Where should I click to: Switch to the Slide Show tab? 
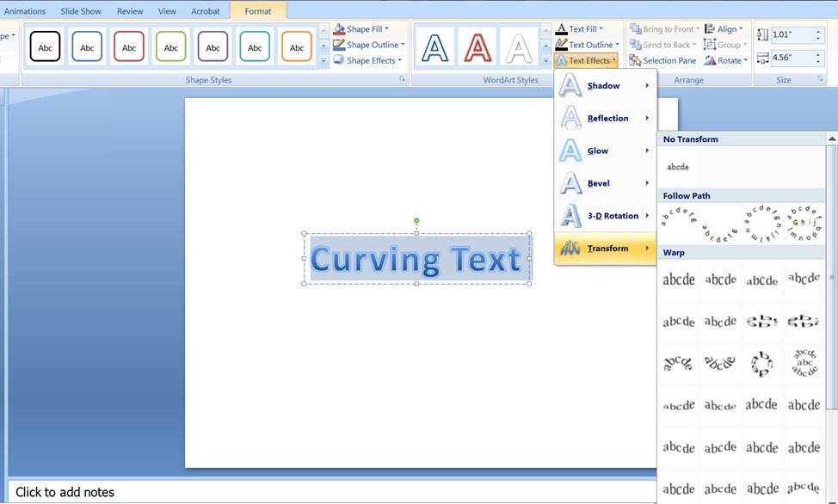click(81, 11)
